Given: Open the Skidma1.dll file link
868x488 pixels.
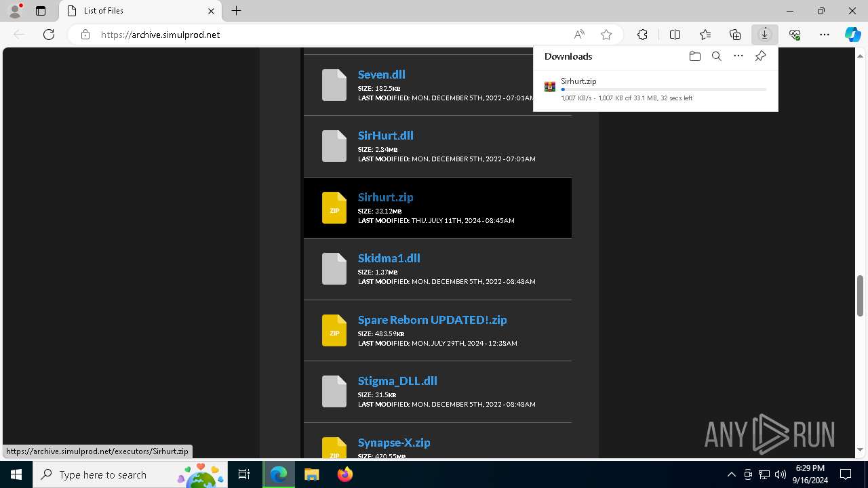Looking at the screenshot, I should pos(389,258).
